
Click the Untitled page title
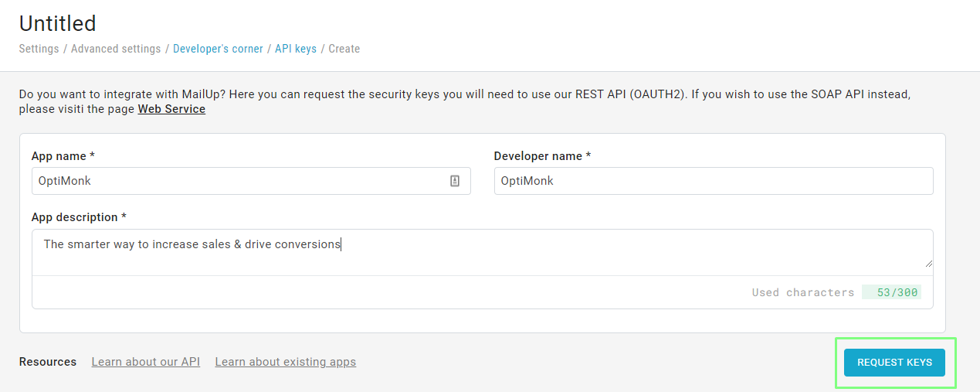coord(58,22)
